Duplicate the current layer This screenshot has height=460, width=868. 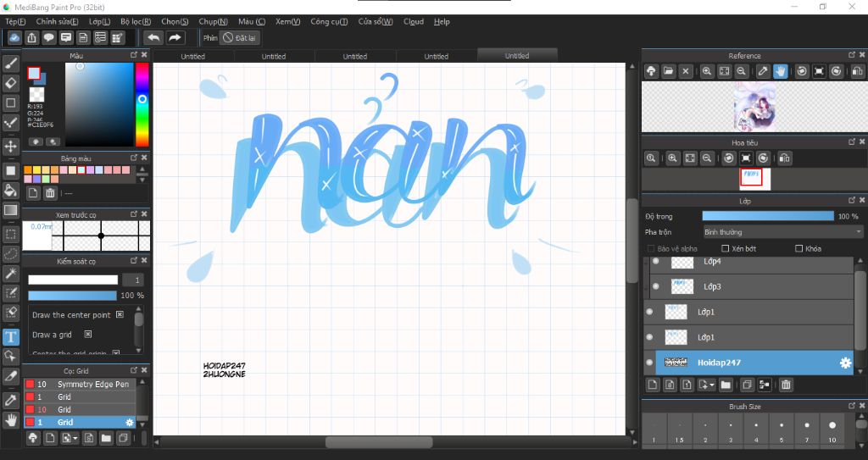pyautogui.click(x=747, y=385)
